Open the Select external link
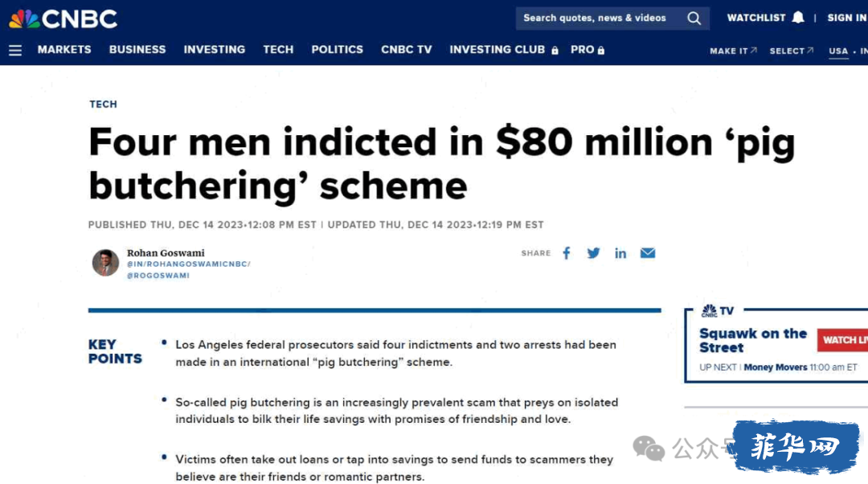This screenshot has height=484, width=868. 792,51
